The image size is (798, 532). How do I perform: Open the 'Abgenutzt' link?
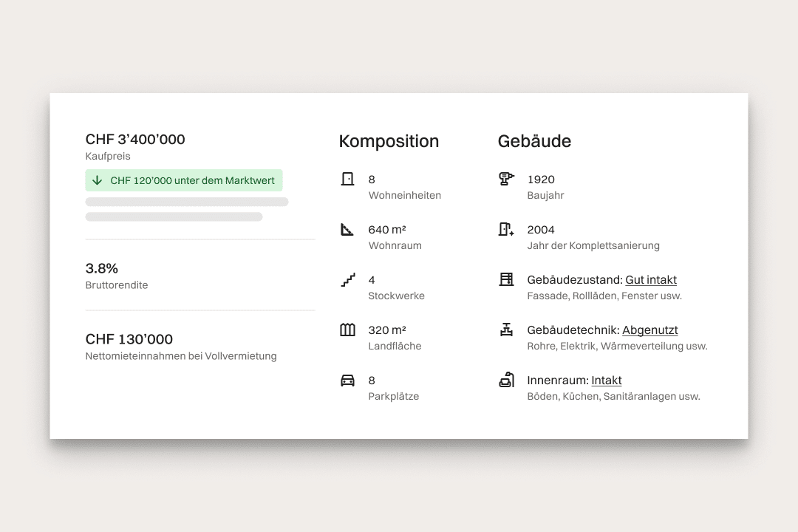pos(649,330)
